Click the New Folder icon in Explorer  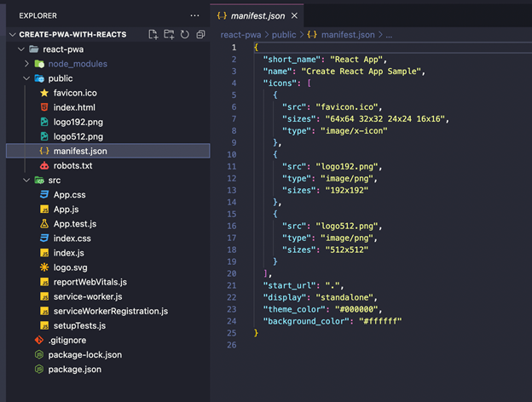pos(169,35)
